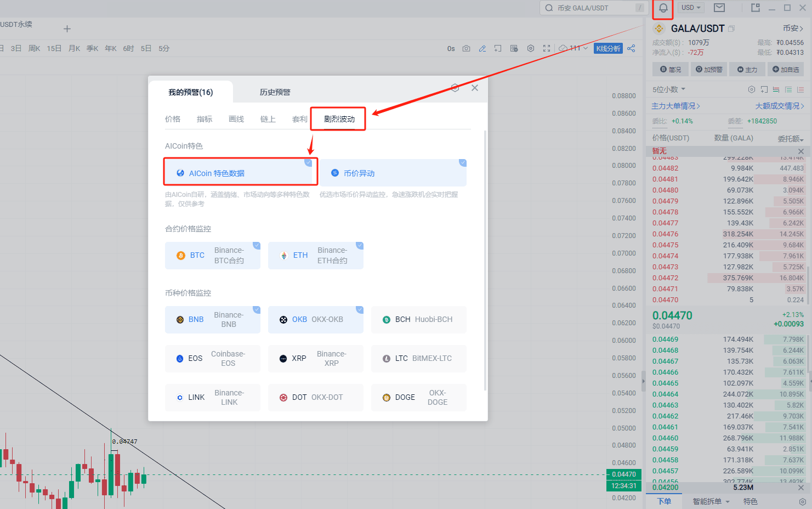The width and height of the screenshot is (812, 509).
Task: Enable EOS Coinbase-EOS price monitoring
Action: [x=213, y=359]
